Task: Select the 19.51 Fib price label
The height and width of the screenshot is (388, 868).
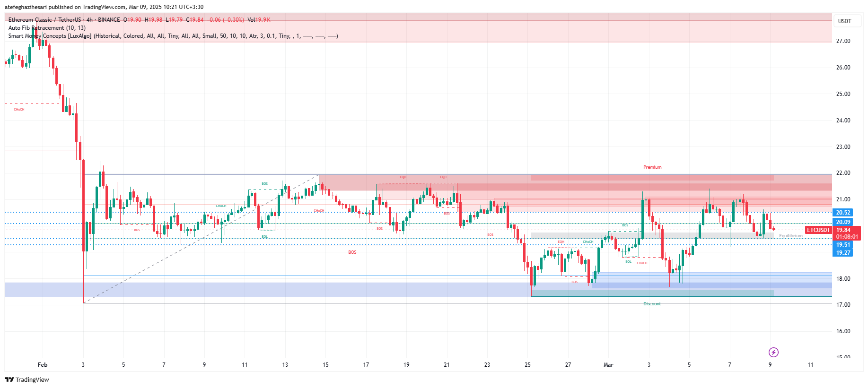Action: tap(843, 245)
